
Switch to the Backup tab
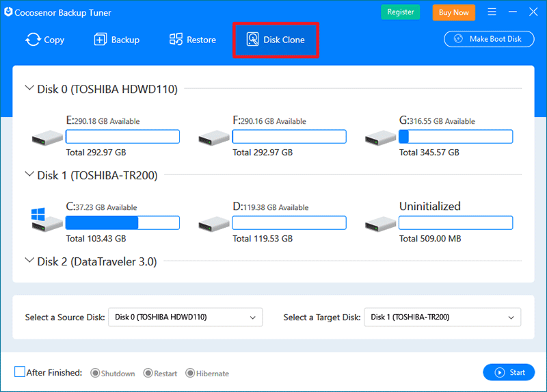coord(117,40)
